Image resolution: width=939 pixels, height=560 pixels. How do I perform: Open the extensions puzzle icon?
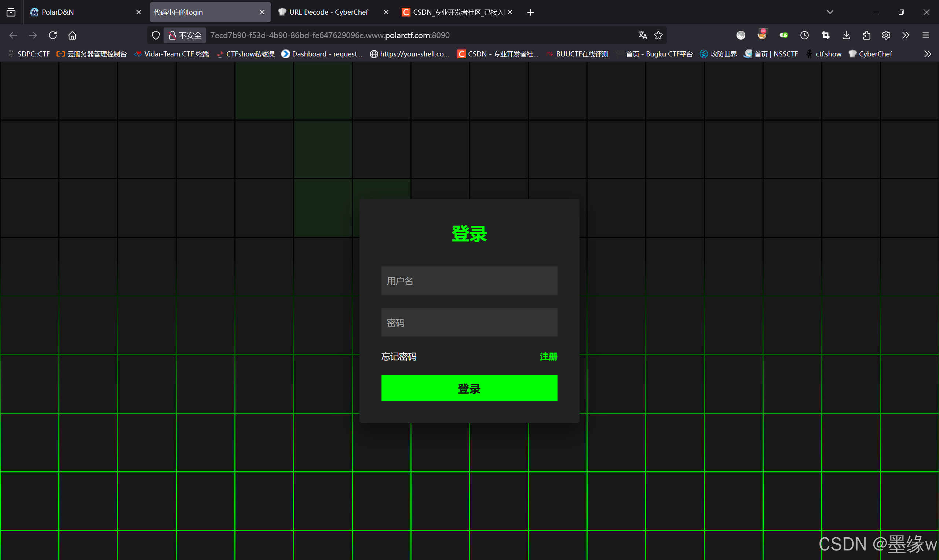pyautogui.click(x=866, y=35)
